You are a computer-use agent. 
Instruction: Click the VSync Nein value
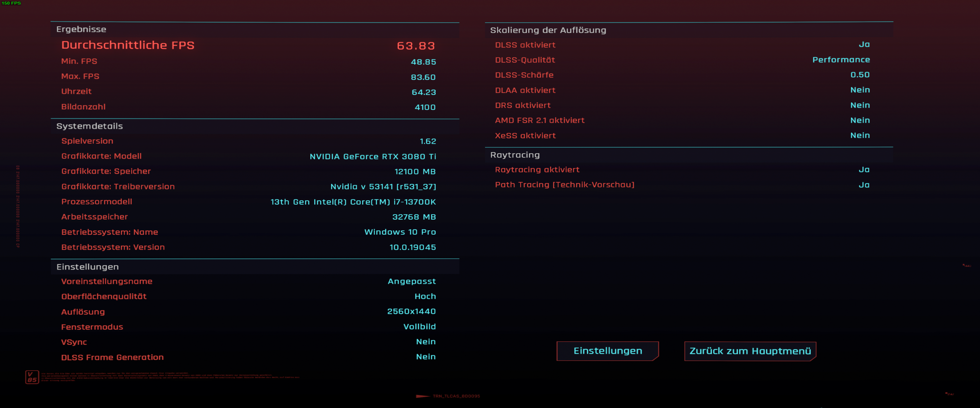(x=425, y=341)
